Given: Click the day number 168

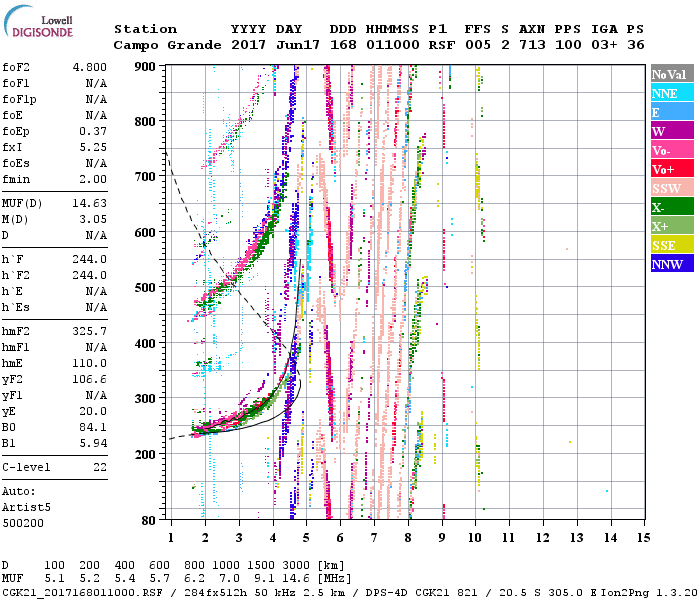Looking at the screenshot, I should coord(343,45).
